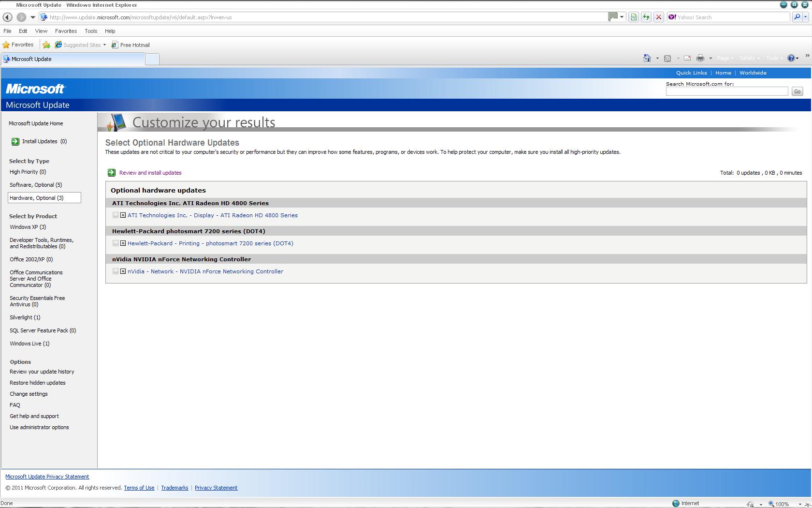Open the Help menu

tap(110, 31)
